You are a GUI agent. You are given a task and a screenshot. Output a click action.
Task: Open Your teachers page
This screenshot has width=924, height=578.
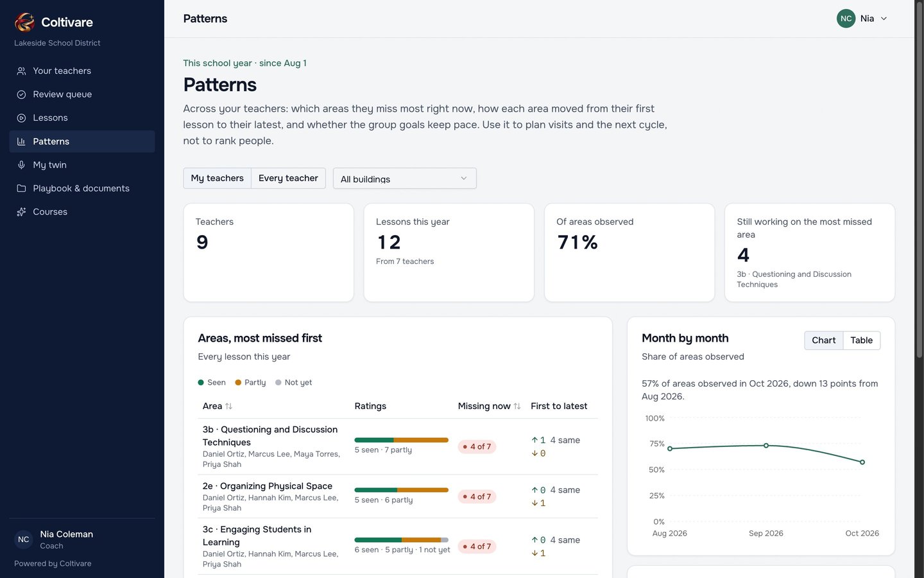pyautogui.click(x=82, y=71)
